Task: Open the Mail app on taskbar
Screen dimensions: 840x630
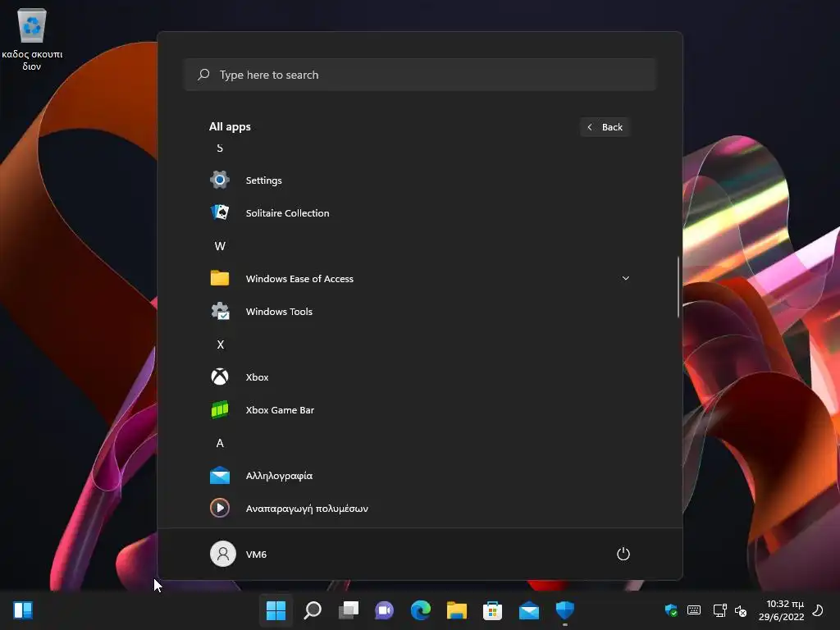Action: pyautogui.click(x=529, y=610)
